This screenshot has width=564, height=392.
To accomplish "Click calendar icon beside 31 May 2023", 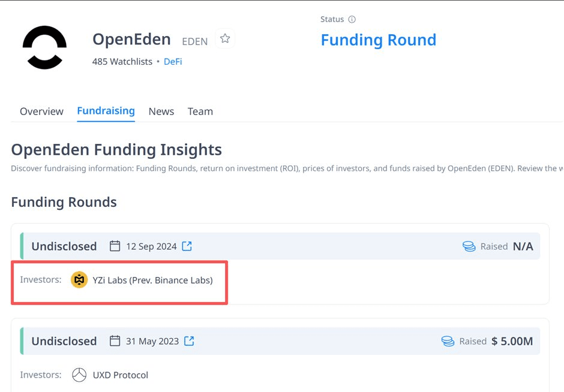I will tap(115, 340).
